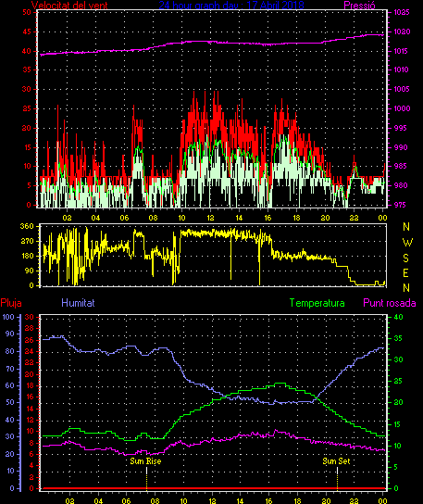Image resolution: width=423 pixels, height=504 pixels.
Task: Click the 'Pressió' pressure legend label
Action: (359, 5)
